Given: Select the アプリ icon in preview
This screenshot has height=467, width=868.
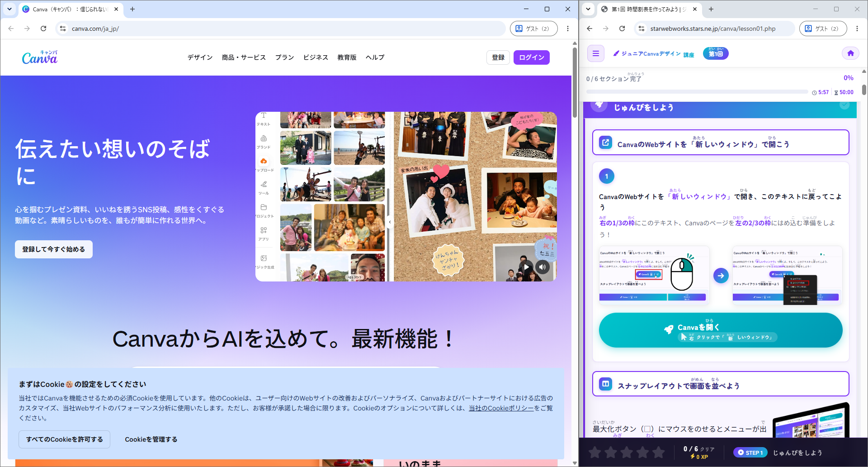Looking at the screenshot, I should 264,234.
